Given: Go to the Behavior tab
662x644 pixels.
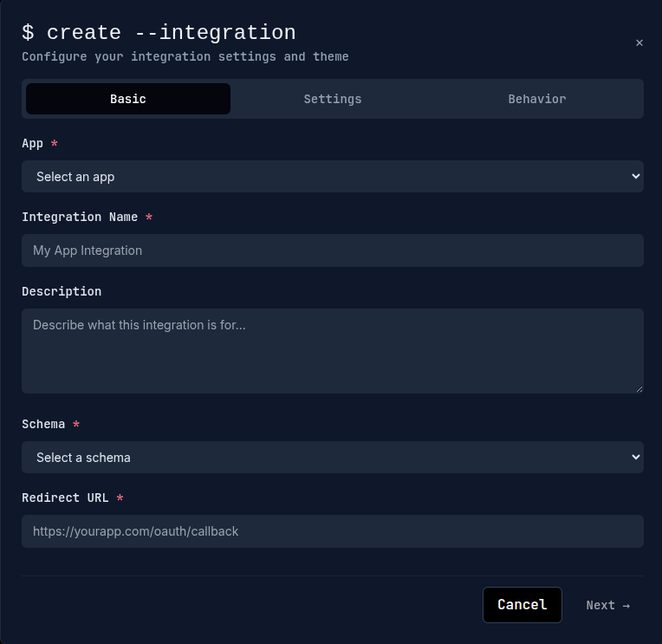Looking at the screenshot, I should [537, 99].
